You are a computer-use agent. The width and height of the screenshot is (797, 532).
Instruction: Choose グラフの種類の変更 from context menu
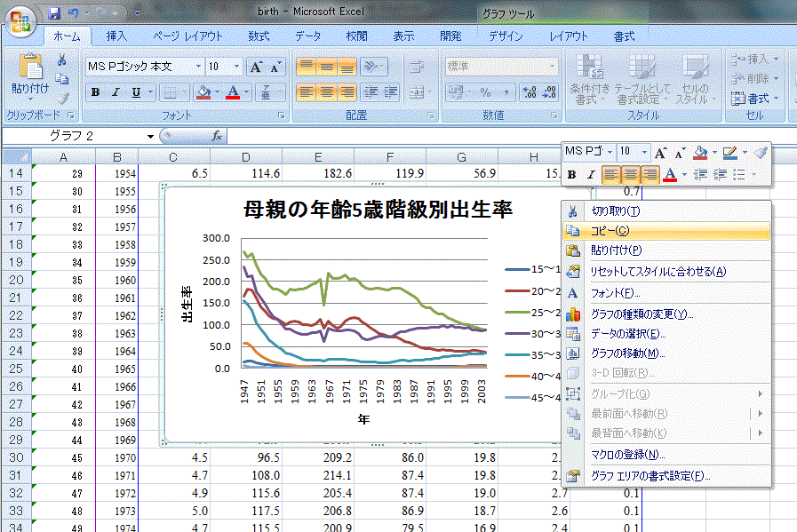pos(642,314)
